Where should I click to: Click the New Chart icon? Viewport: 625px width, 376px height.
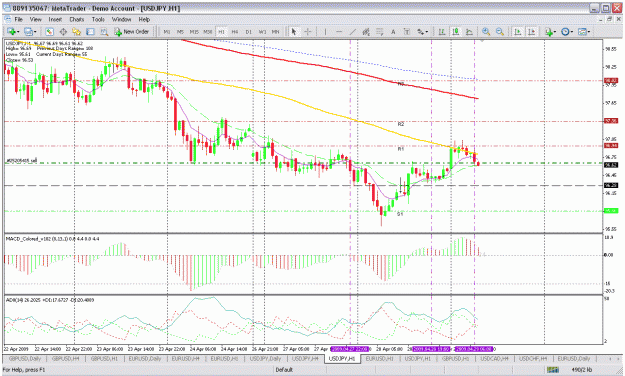[11, 31]
